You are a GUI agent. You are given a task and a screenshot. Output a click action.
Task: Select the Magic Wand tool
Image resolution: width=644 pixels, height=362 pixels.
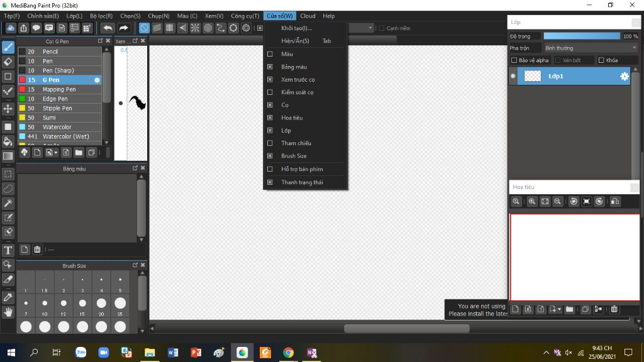(x=8, y=203)
